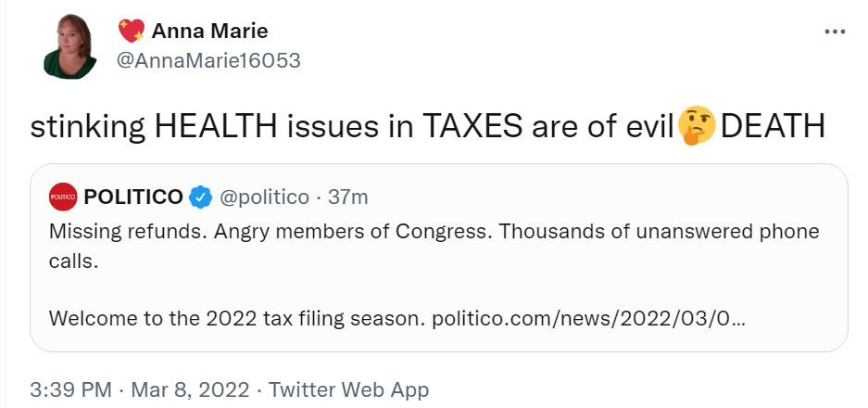Click the thinking face emoji in the tweet
Screen dimensions: 868x408
click(696, 126)
